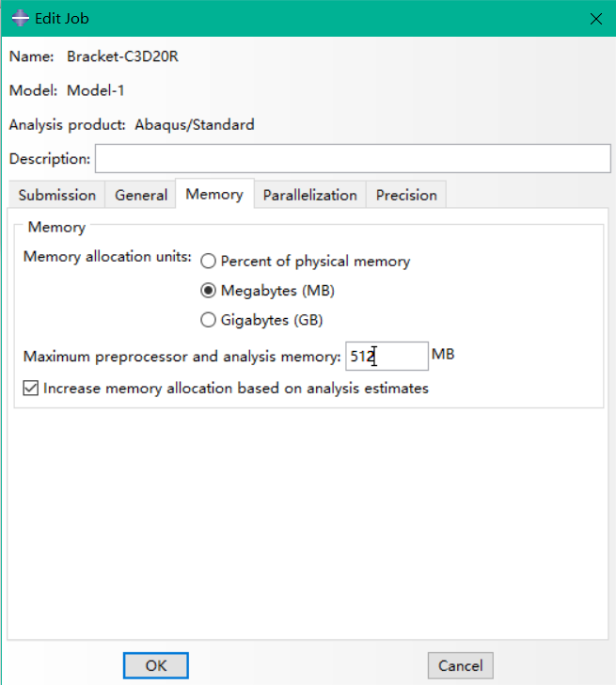
Task: Show the Precision tab
Action: point(406,195)
